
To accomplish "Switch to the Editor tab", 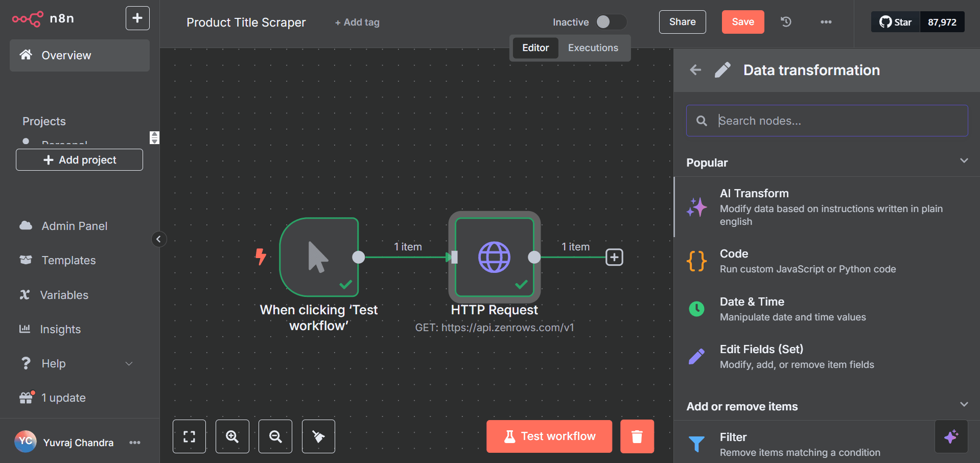I will [535, 48].
